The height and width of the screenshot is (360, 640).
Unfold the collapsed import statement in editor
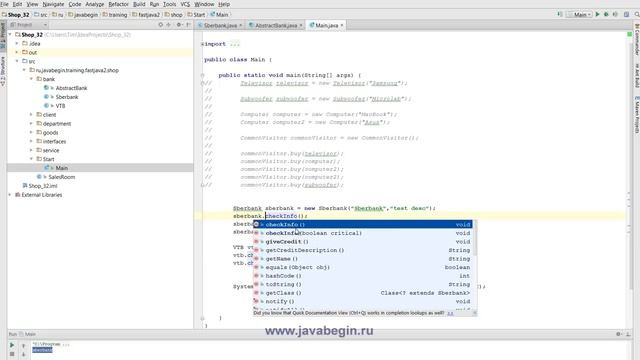tap(202, 44)
